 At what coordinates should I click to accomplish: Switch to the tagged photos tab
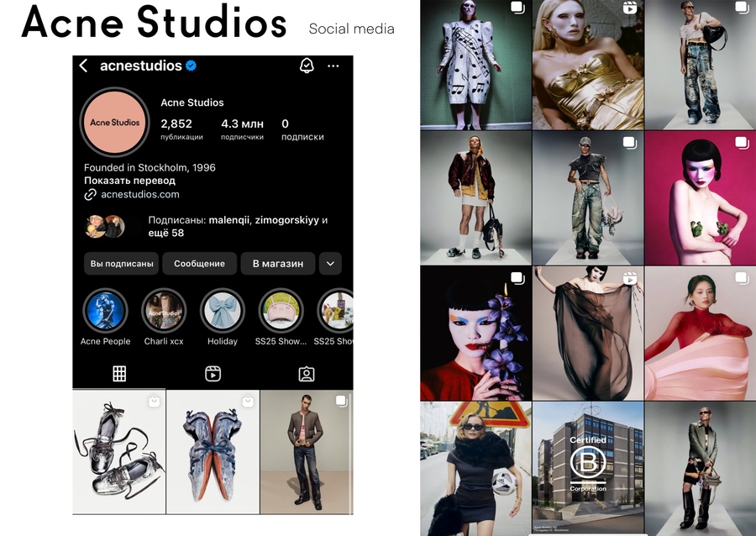point(306,374)
